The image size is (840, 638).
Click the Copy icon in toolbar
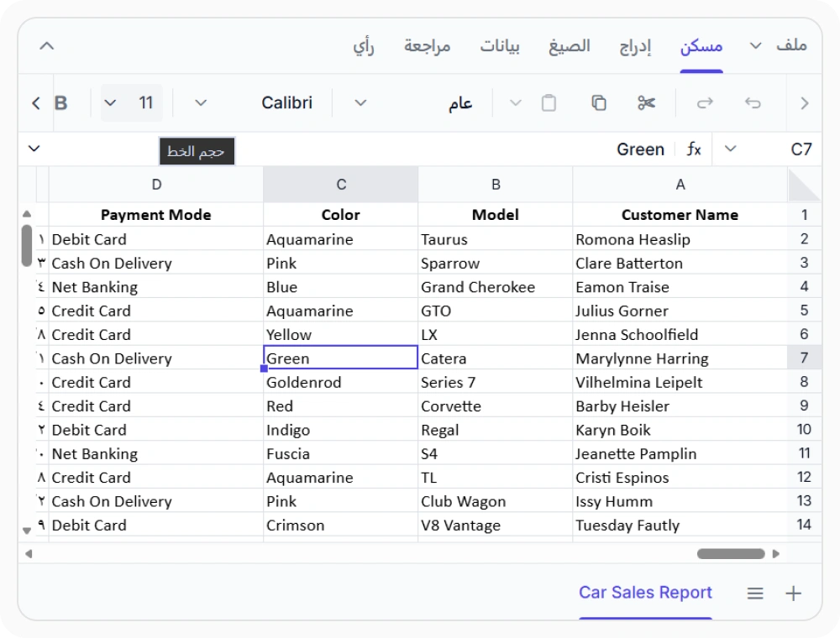tap(598, 102)
